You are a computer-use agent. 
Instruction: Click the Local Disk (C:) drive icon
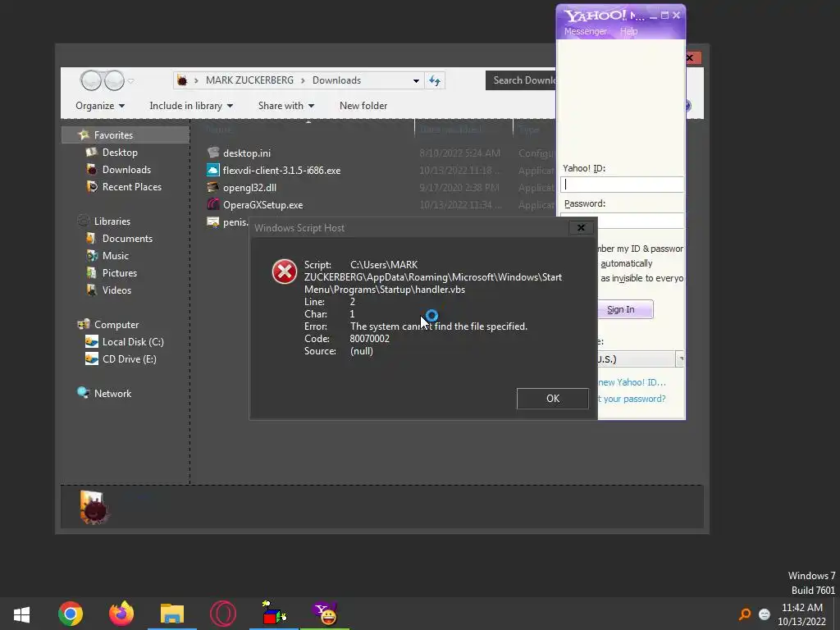point(92,341)
